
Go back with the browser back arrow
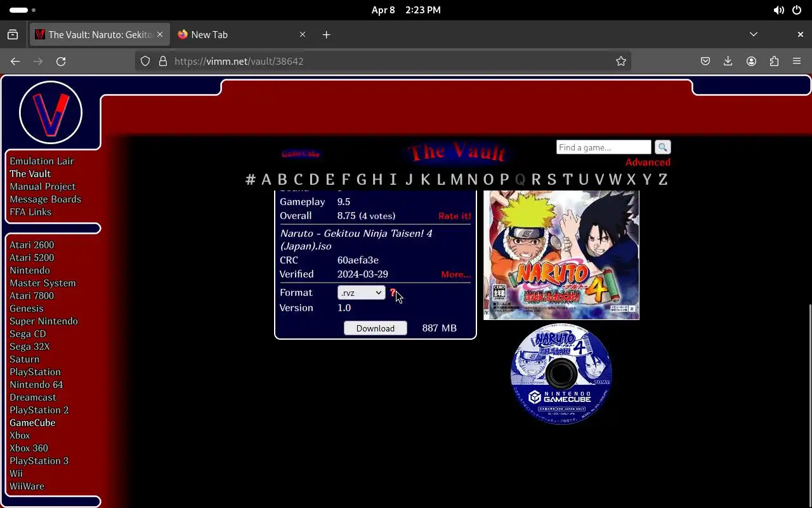(15, 61)
